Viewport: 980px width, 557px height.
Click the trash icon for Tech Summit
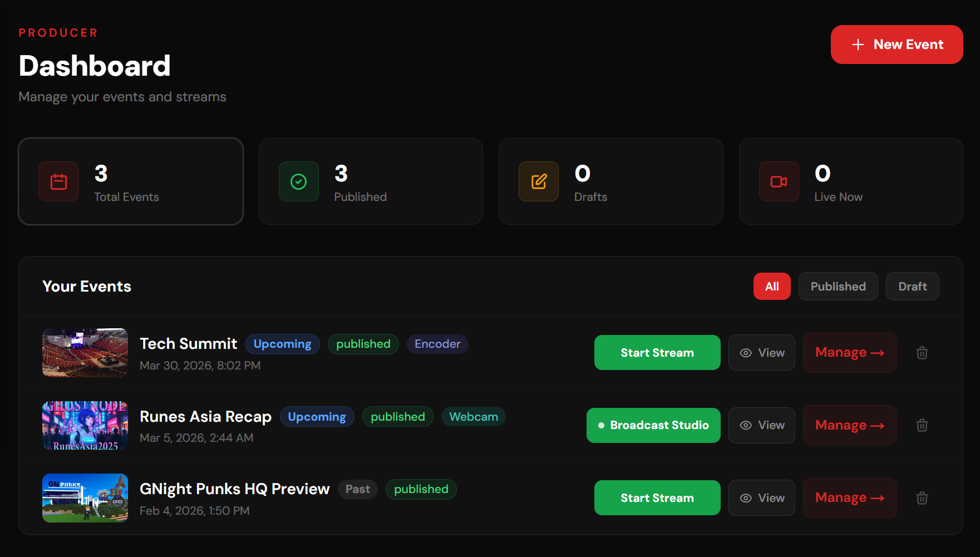922,352
